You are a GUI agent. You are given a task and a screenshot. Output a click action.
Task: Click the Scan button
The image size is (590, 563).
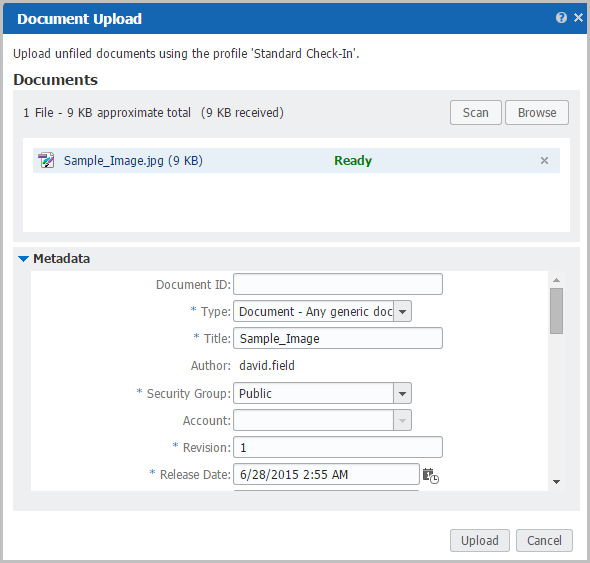[476, 113]
